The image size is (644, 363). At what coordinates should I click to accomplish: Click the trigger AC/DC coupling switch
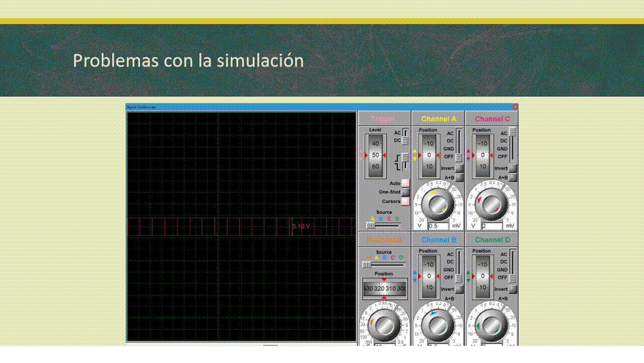(x=405, y=137)
